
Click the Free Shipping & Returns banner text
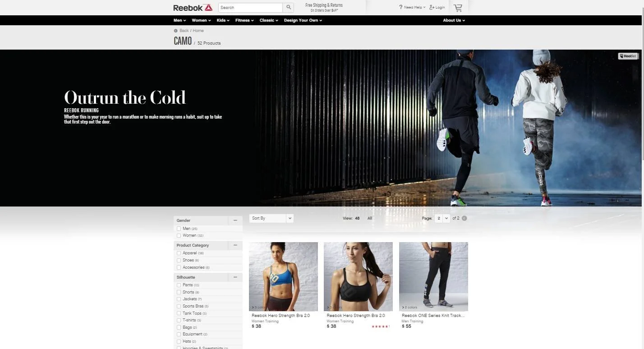[324, 5]
